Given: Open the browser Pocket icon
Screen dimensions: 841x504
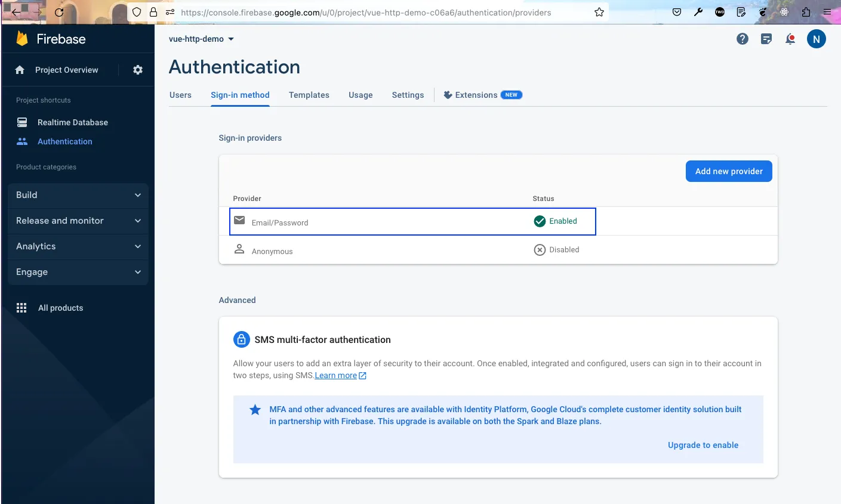Looking at the screenshot, I should pyautogui.click(x=677, y=12).
